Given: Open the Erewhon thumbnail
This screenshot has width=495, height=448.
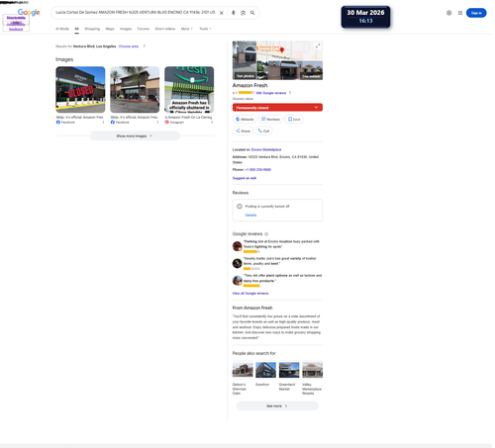Looking at the screenshot, I should coord(265,370).
